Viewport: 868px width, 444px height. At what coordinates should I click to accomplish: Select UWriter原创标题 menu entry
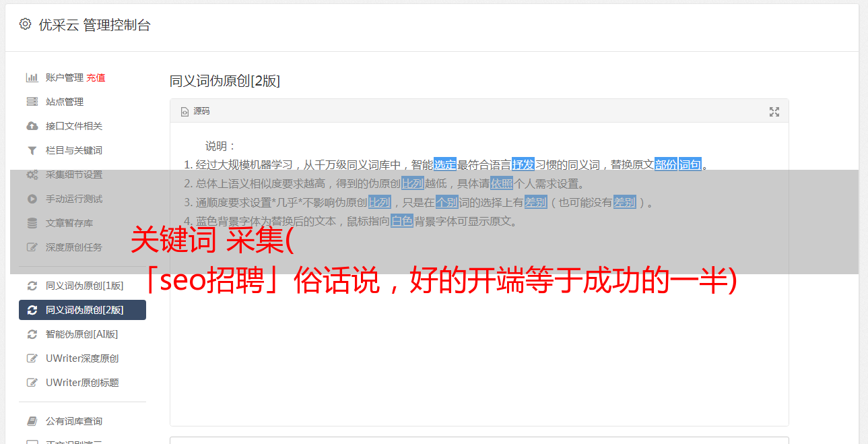[x=82, y=383]
